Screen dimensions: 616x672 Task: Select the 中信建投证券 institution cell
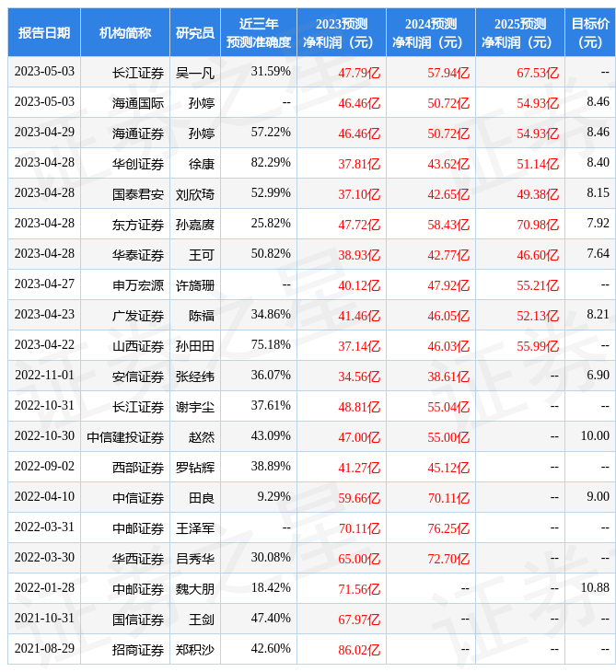(x=125, y=436)
